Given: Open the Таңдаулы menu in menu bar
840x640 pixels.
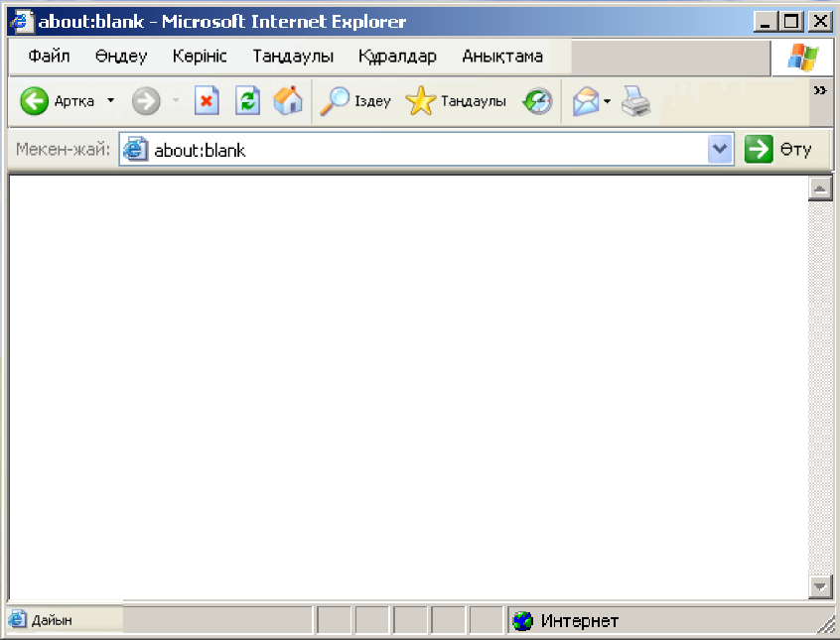Looking at the screenshot, I should (293, 56).
